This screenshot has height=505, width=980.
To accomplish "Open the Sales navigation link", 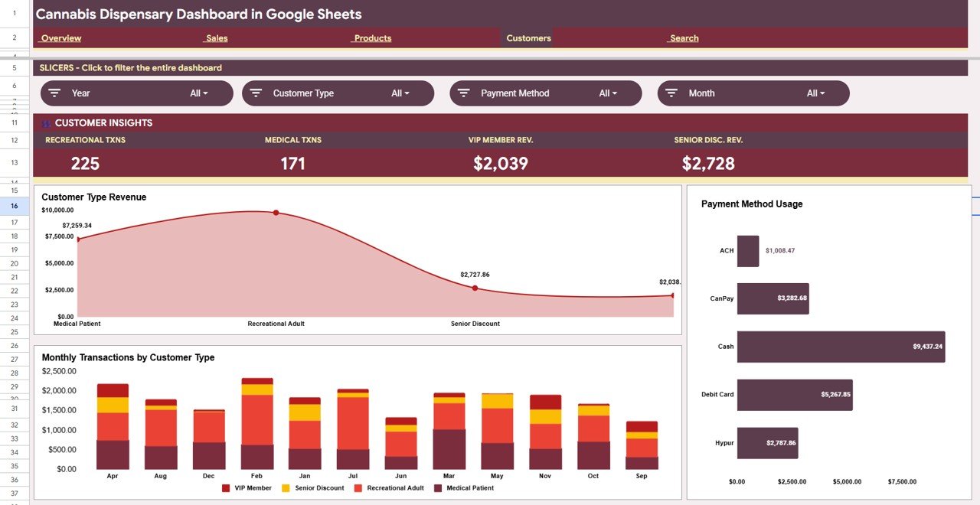I will [217, 38].
